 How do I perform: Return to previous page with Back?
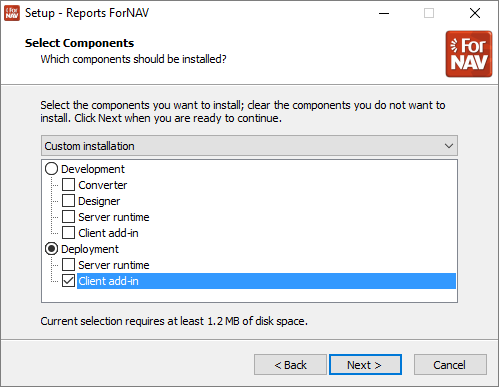290,365
